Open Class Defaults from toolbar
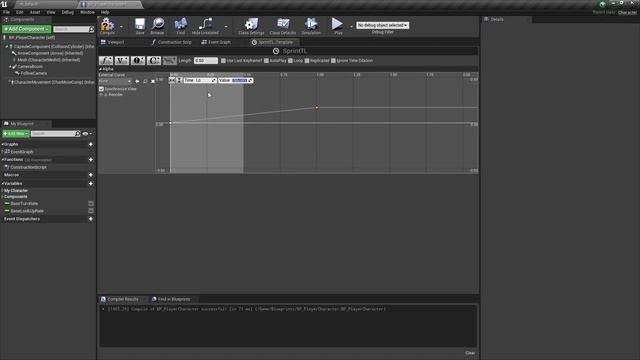This screenshot has width=640, height=360. (x=283, y=26)
